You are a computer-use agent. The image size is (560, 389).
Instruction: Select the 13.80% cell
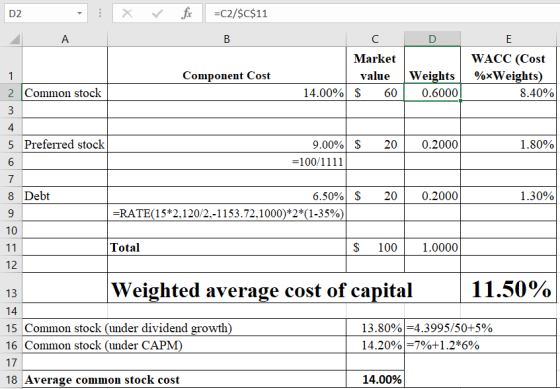point(375,327)
